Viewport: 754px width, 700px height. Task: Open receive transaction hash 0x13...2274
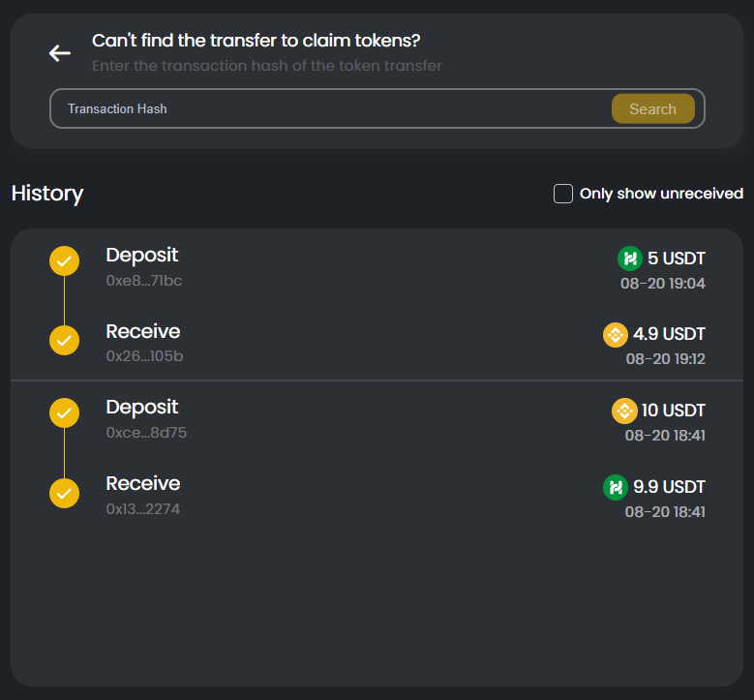pos(143,509)
